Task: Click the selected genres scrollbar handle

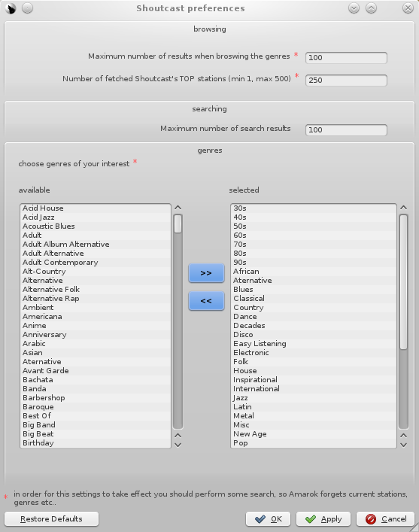Action: point(403,282)
